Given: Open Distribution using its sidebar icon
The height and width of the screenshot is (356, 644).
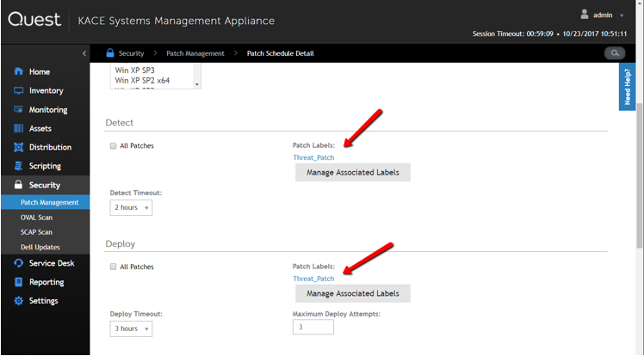Looking at the screenshot, I should tap(19, 147).
